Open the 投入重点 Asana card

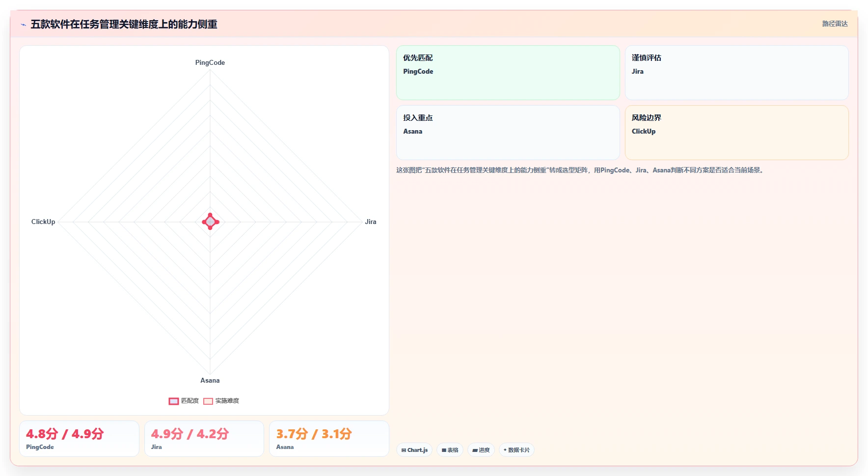coord(508,133)
